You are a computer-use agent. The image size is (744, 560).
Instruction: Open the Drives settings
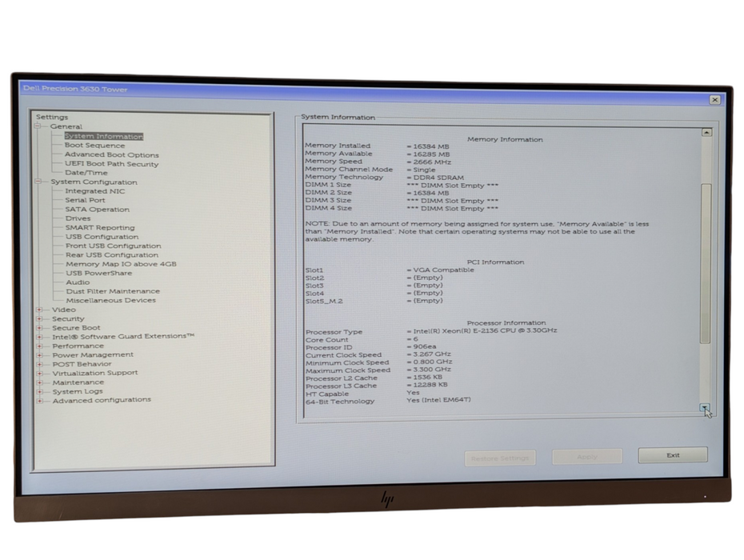[78, 218]
